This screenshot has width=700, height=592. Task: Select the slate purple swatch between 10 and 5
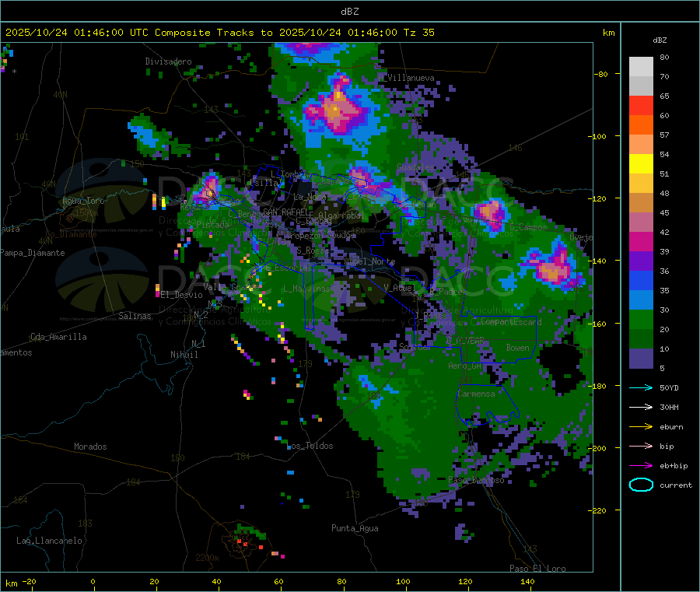641,359
